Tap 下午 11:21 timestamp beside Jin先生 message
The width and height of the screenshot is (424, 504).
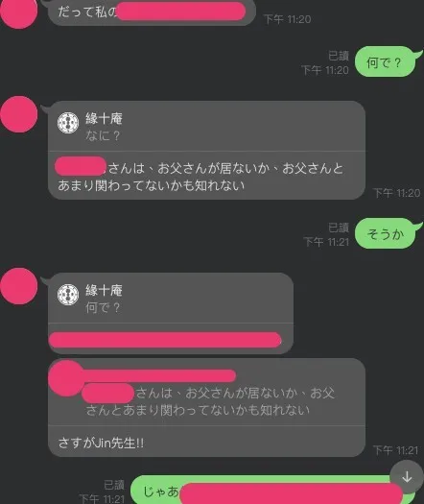(x=396, y=450)
